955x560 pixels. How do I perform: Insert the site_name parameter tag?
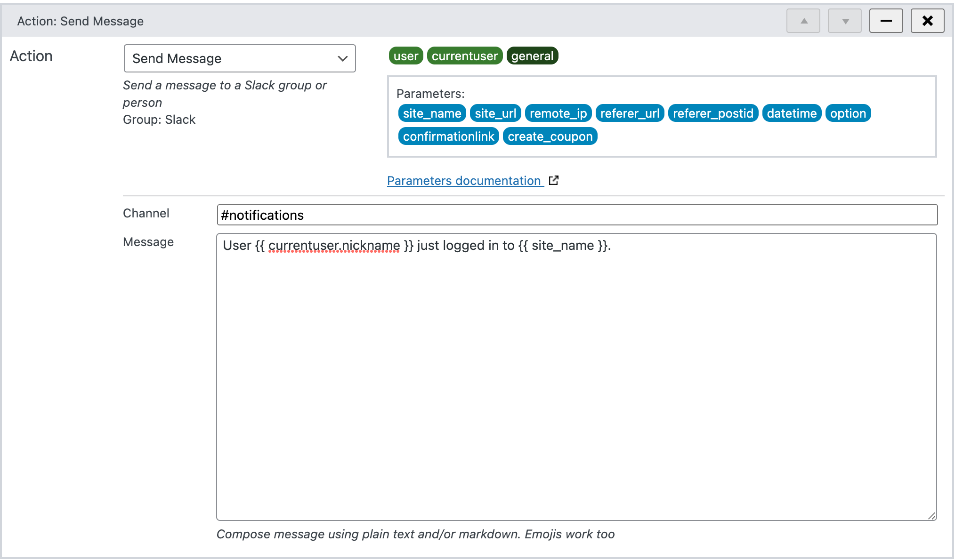coord(431,113)
